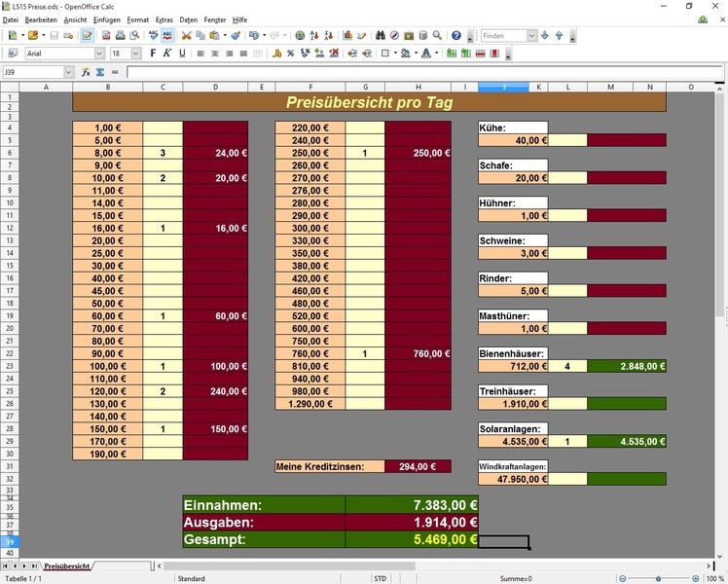Click the Print document icon
This screenshot has width=728, height=584.
[120, 36]
